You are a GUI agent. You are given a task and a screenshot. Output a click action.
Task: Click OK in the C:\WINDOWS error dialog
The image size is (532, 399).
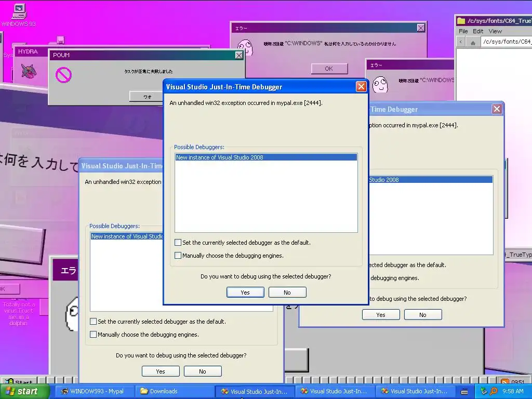coord(329,69)
